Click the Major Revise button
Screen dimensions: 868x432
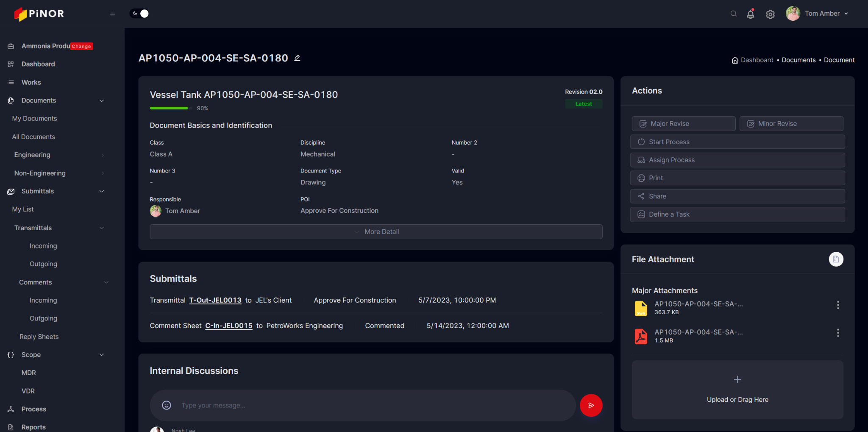[684, 124]
